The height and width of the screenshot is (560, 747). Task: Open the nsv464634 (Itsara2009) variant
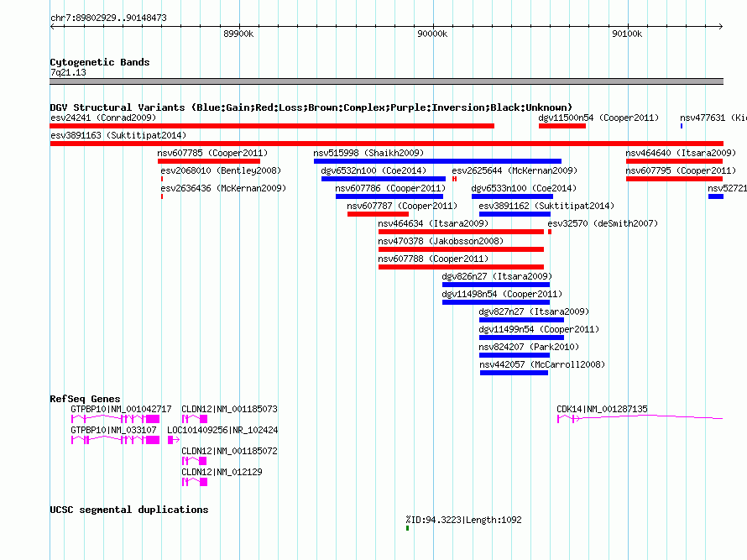[x=433, y=223]
